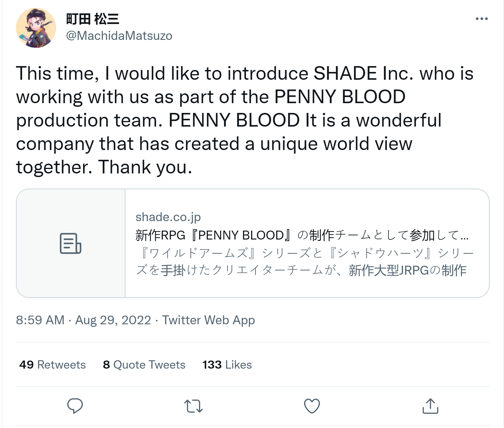Viewport: 504px width, 428px height.
Task: Click the Twitter Web App source link
Action: click(x=208, y=320)
